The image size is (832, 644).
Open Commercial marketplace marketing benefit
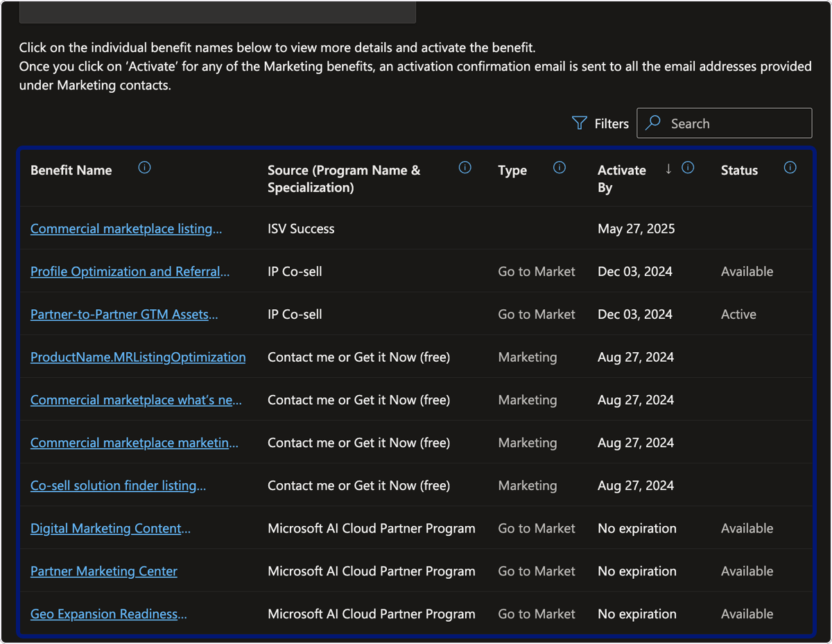tap(135, 443)
